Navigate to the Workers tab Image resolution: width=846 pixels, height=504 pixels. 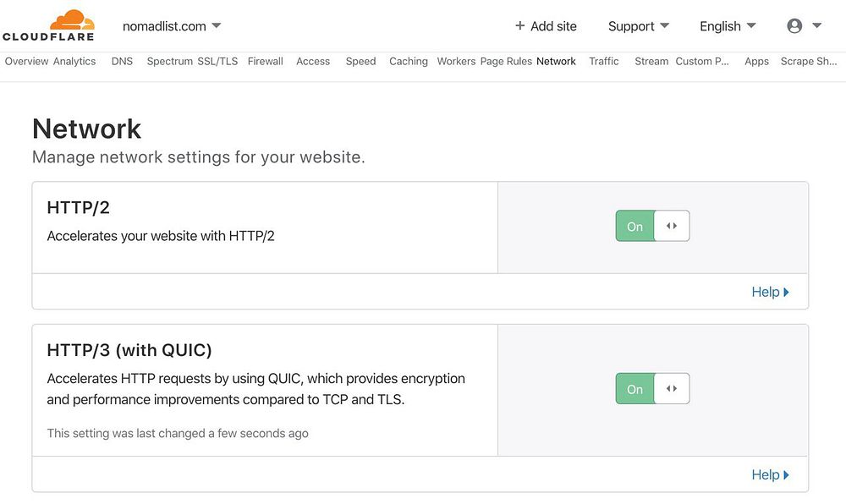[456, 61]
